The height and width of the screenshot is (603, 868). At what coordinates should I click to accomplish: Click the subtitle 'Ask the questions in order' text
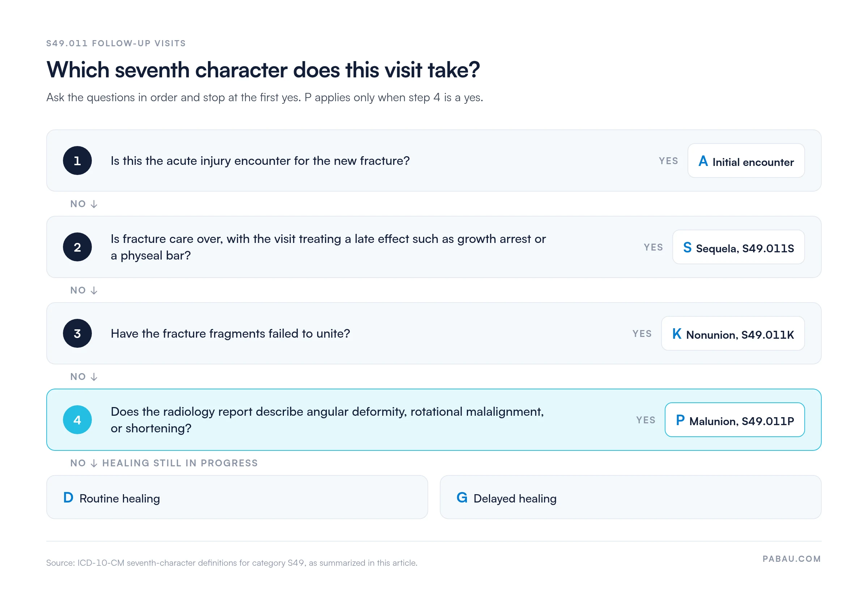coord(264,98)
